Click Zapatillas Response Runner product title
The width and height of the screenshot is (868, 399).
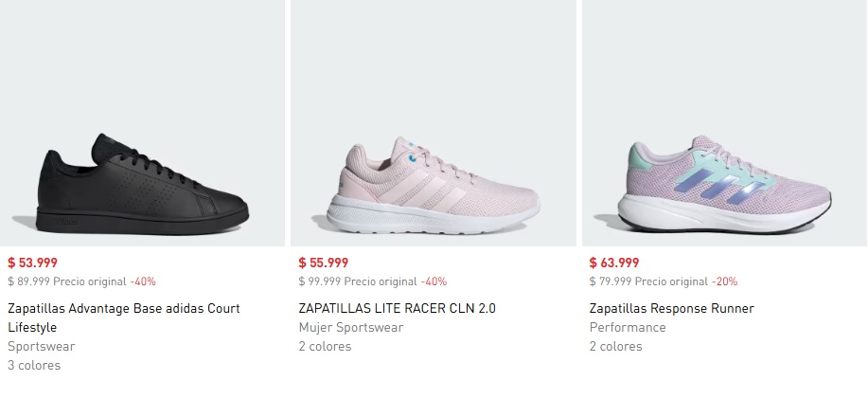coord(671,308)
